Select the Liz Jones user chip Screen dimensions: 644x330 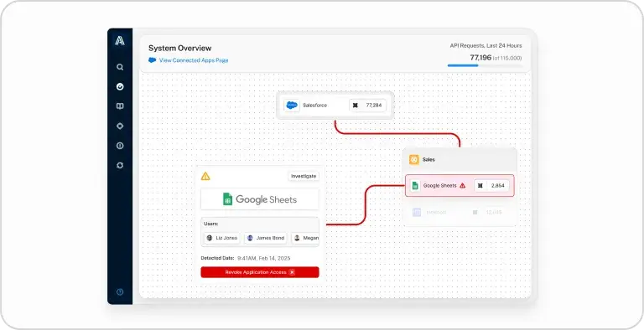221,238
